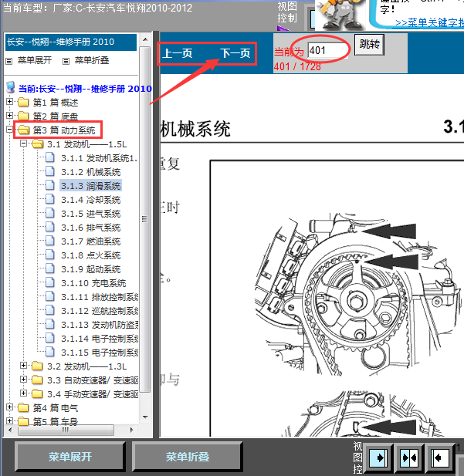Expand 第2 篇 底盘 tree node

(9, 116)
